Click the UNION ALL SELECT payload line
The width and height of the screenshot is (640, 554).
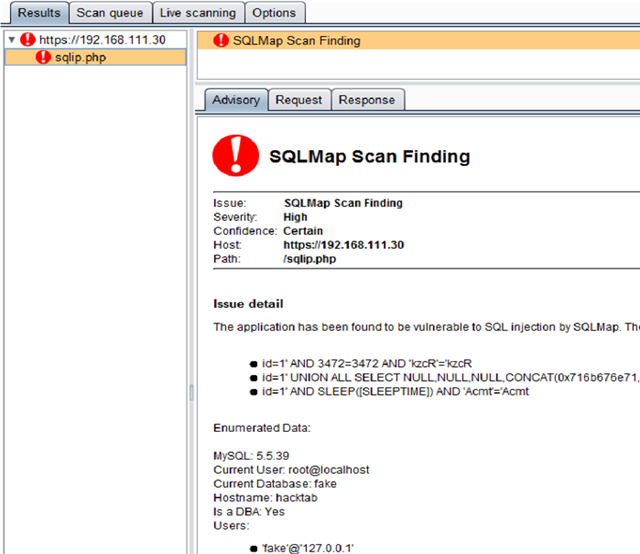(x=451, y=377)
